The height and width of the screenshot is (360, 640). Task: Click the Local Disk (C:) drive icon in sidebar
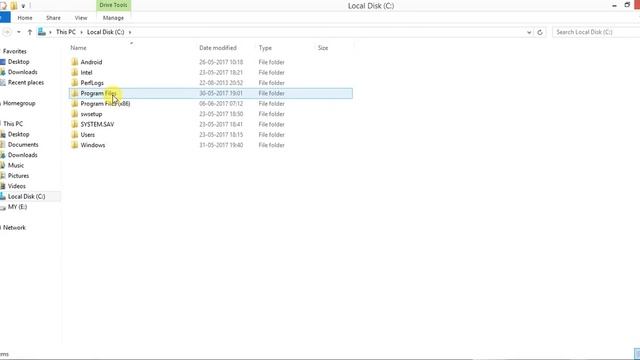coord(3,197)
